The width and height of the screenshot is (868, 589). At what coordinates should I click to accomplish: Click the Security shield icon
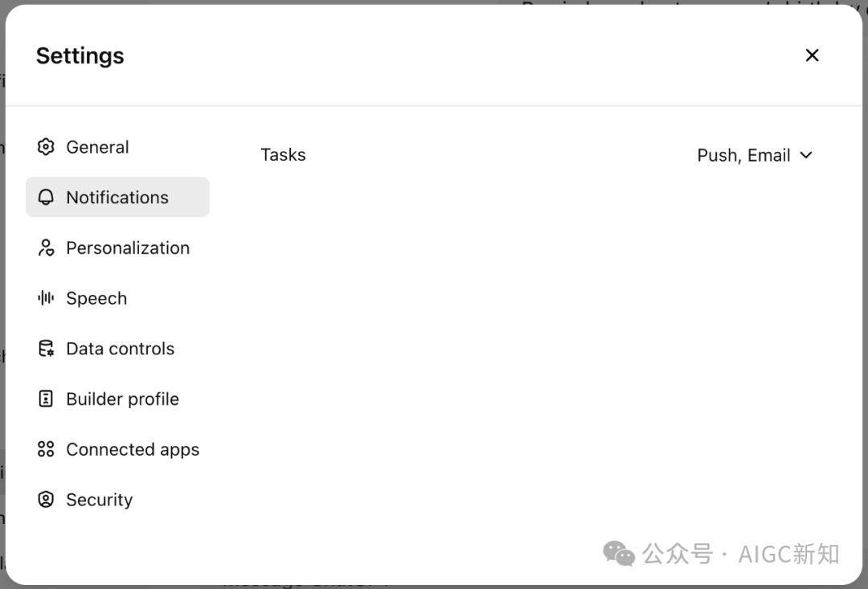coord(46,500)
